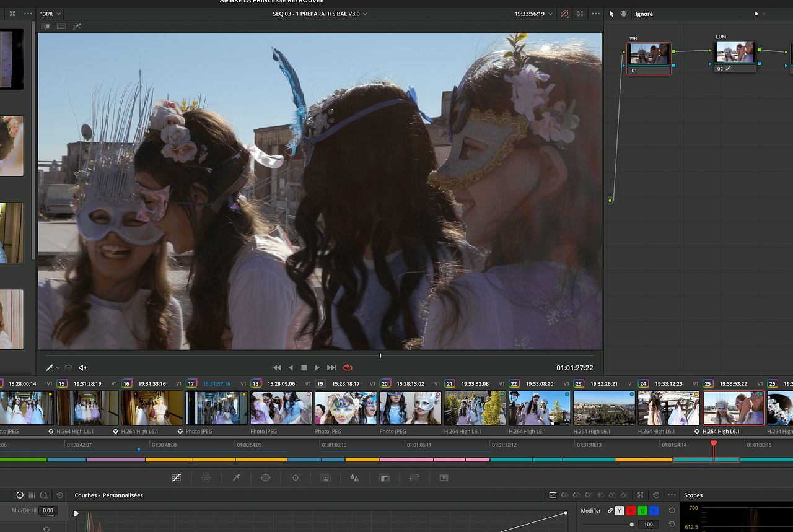The image size is (793, 532).
Task: Open the Tracker palette
Action: pos(296,477)
